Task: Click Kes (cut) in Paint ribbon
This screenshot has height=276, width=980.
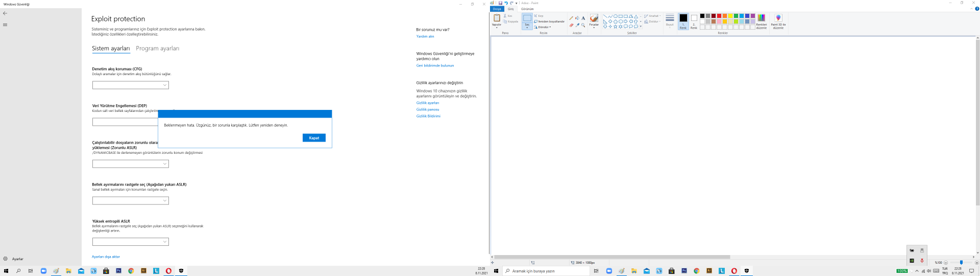Action: [508, 16]
